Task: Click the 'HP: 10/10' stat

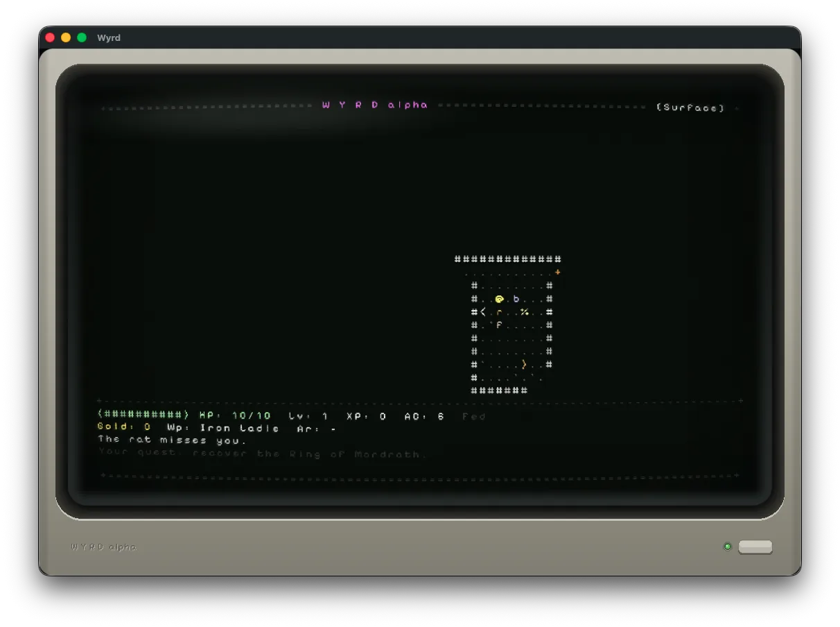Action: coord(236,415)
